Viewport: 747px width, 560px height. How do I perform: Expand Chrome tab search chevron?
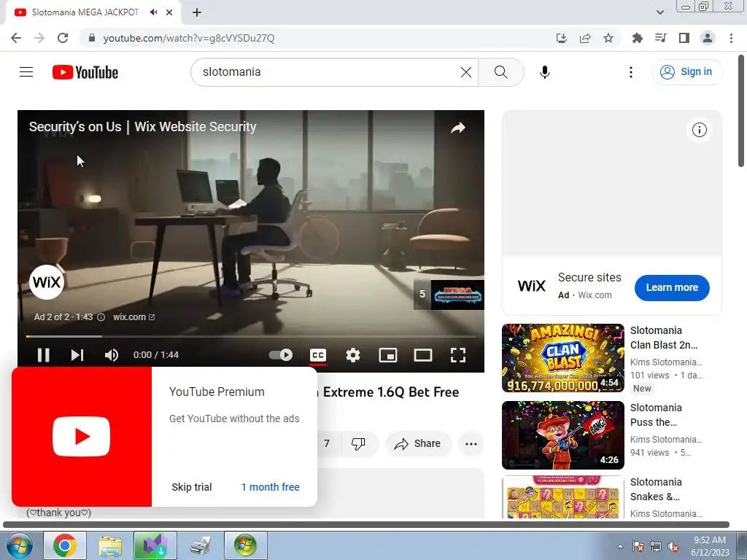[659, 12]
